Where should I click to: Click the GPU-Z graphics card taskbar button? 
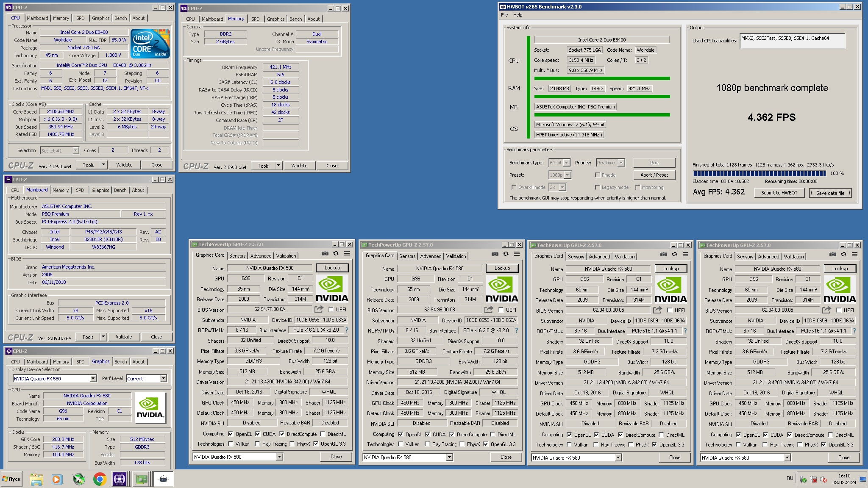(x=142, y=479)
